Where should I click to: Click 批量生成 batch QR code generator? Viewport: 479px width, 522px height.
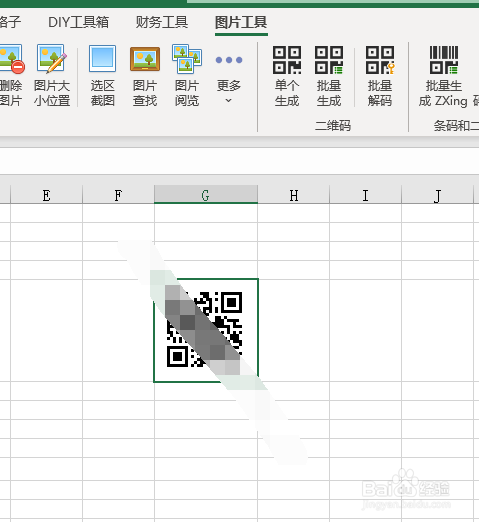[329, 75]
